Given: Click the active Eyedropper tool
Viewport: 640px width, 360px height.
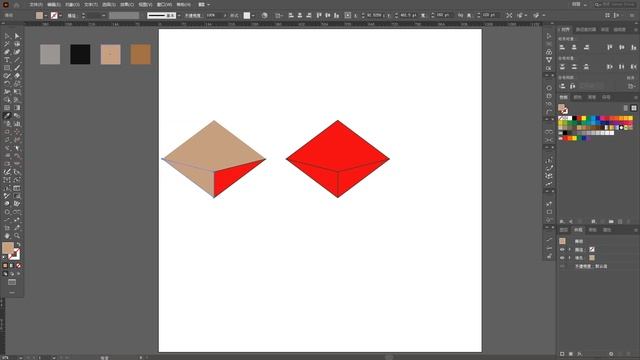Looking at the screenshot, I should [7, 116].
